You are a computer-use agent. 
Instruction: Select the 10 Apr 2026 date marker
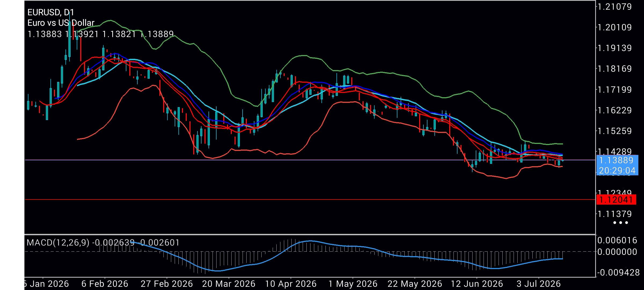click(x=291, y=284)
